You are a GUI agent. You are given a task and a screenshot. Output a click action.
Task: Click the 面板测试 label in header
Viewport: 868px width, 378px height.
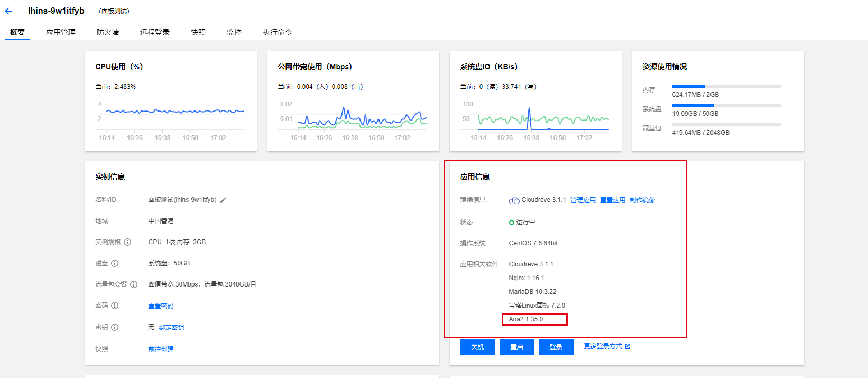(x=114, y=11)
